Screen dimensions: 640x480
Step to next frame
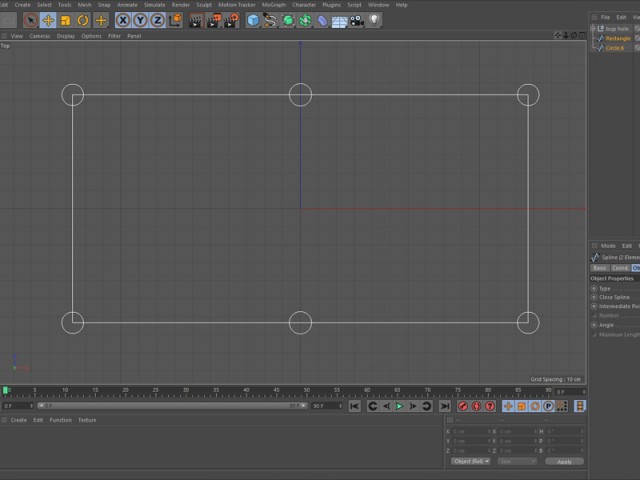[413, 406]
